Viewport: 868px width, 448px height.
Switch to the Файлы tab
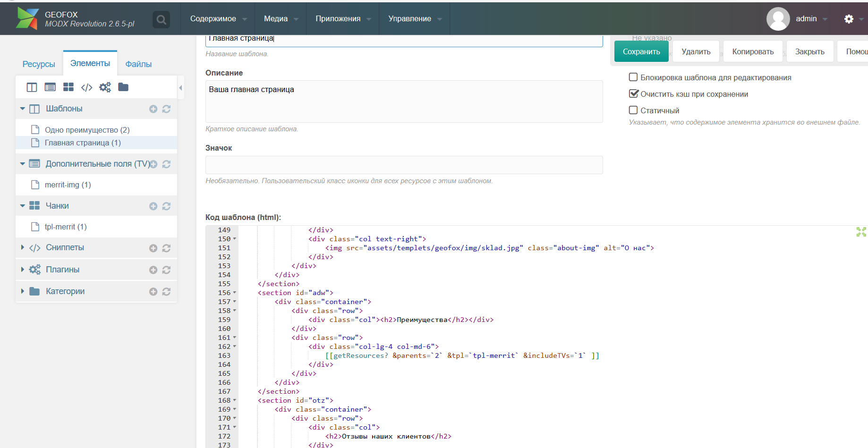138,64
